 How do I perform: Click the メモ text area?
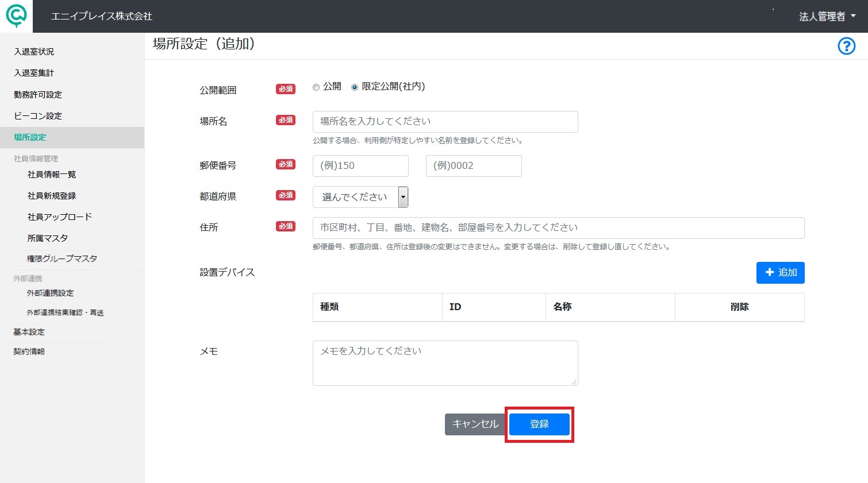[445, 363]
